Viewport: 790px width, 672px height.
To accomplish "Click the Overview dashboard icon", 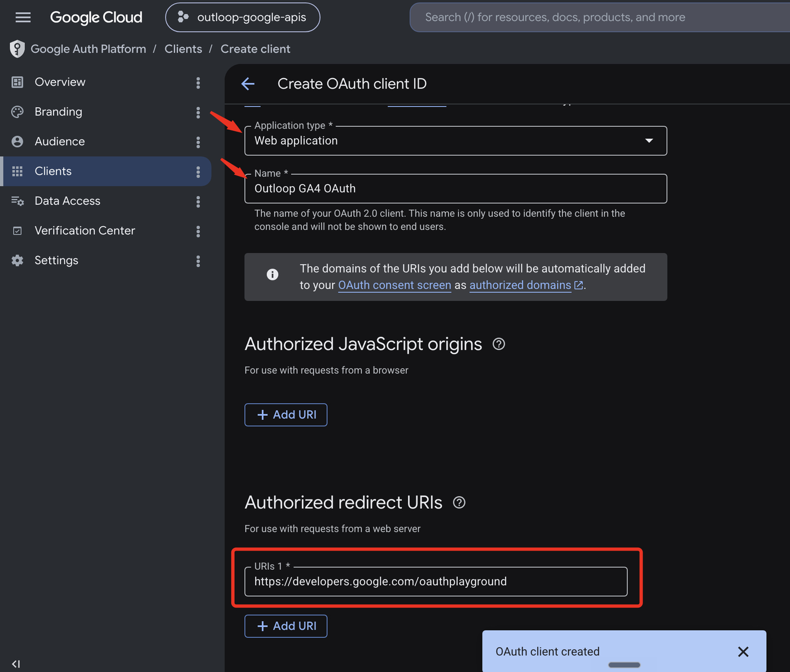I will (x=17, y=82).
